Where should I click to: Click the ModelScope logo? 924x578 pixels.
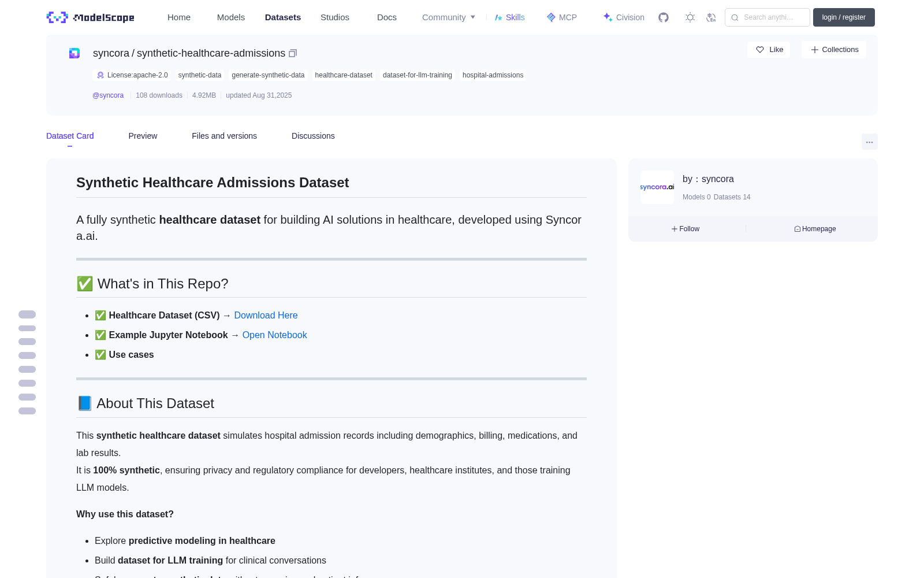(x=90, y=17)
